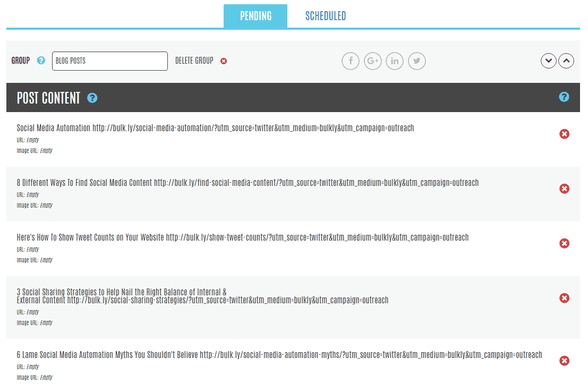Collapse group with the up chevron
The height and width of the screenshot is (392, 588).
click(x=567, y=61)
